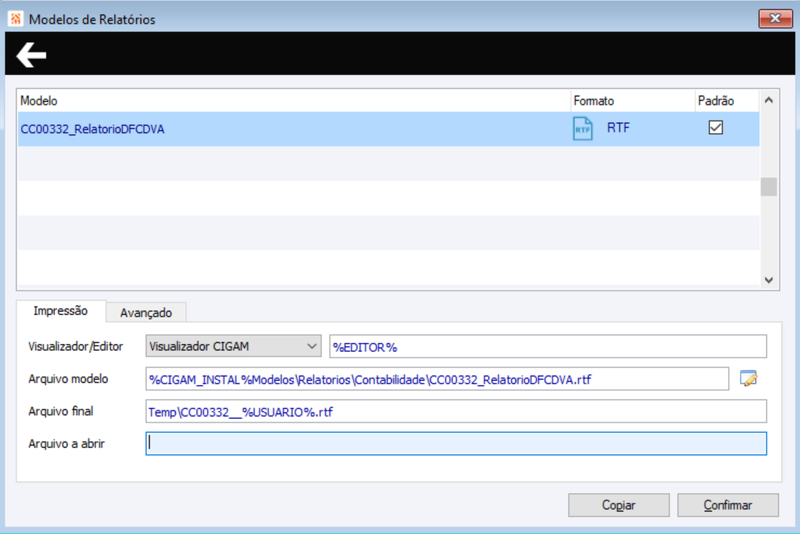Image resolution: width=800 pixels, height=534 pixels.
Task: Click the Copiar button
Action: [x=619, y=505]
